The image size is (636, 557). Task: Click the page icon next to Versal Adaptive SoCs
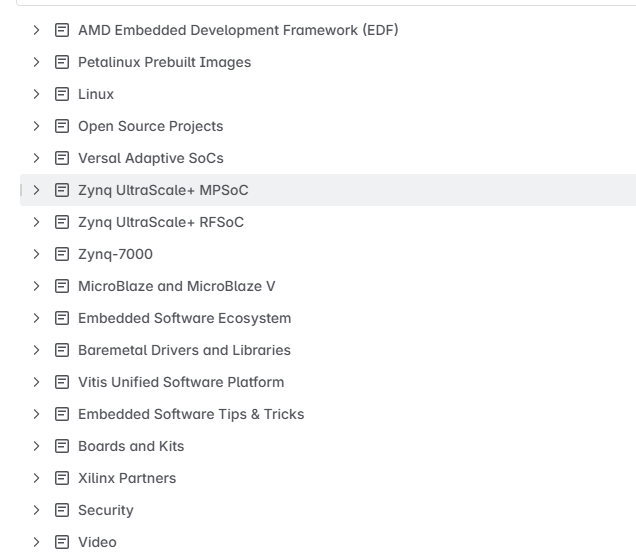point(62,158)
